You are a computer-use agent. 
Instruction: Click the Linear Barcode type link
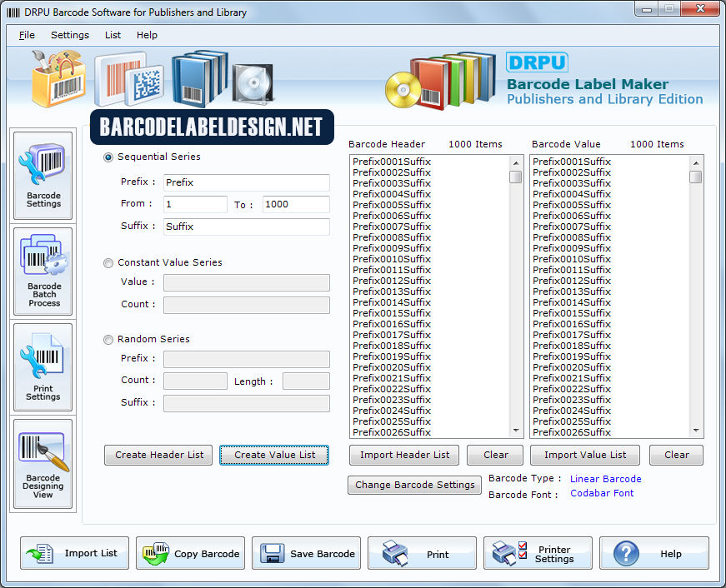(606, 479)
